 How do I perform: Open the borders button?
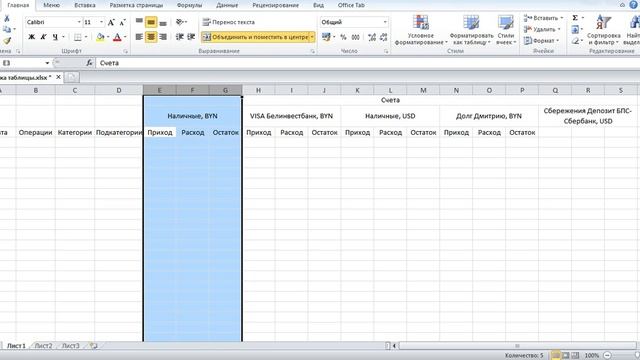coord(78,37)
